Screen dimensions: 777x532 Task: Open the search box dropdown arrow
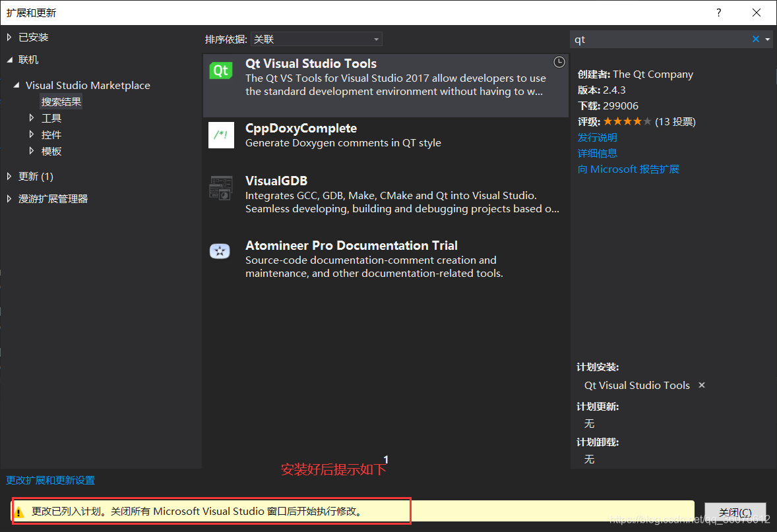768,39
